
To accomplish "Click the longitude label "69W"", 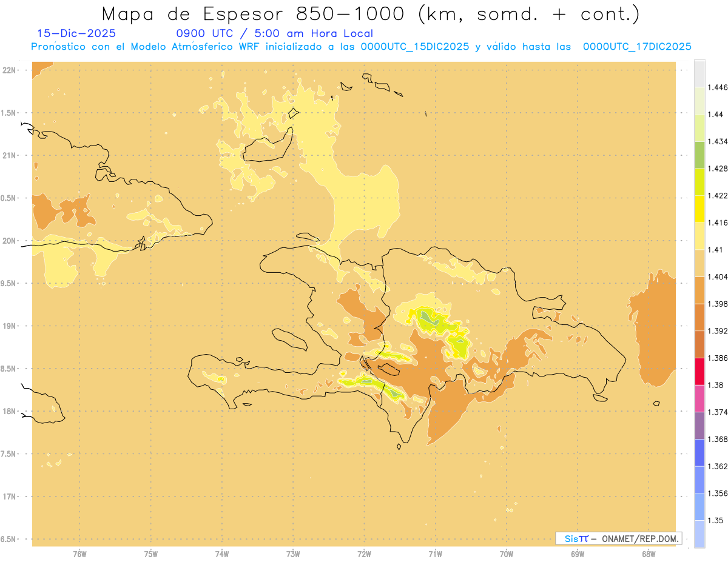I will click(578, 554).
